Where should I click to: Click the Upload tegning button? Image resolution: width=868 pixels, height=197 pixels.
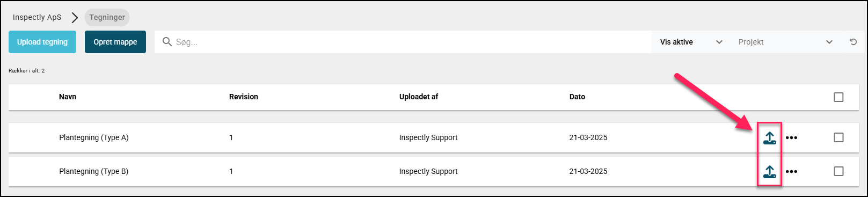(x=42, y=42)
